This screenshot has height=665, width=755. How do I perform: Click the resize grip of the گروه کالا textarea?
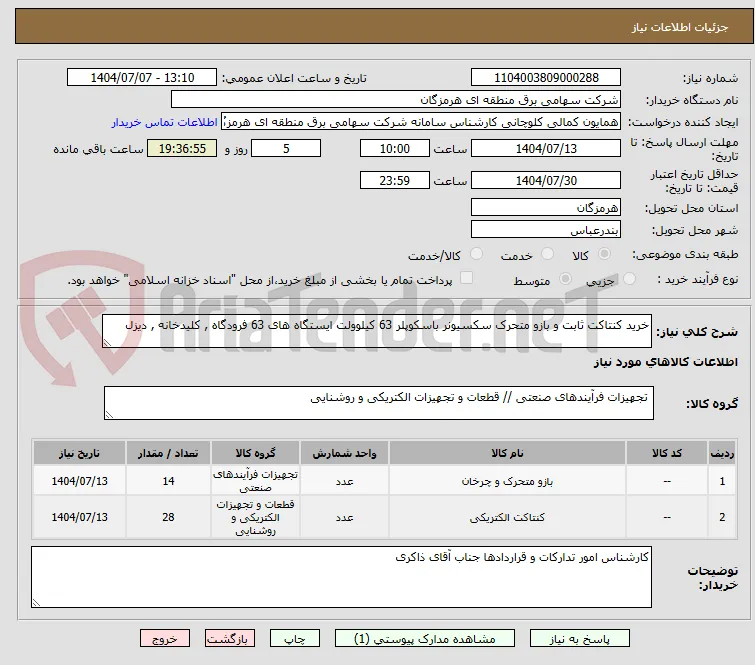109,414
